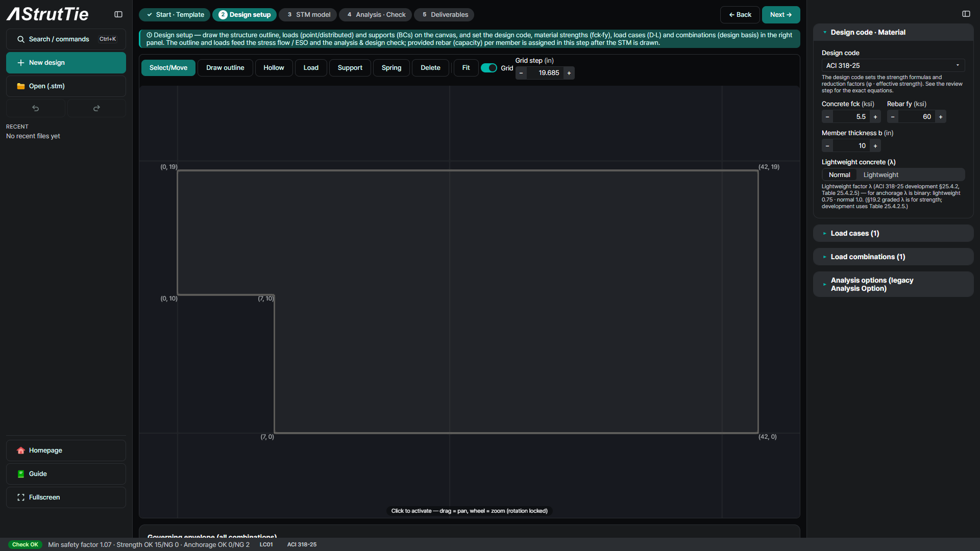Viewport: 980px width, 551px height.
Task: Expand the Load combinations (1) section
Action: pyautogui.click(x=893, y=257)
